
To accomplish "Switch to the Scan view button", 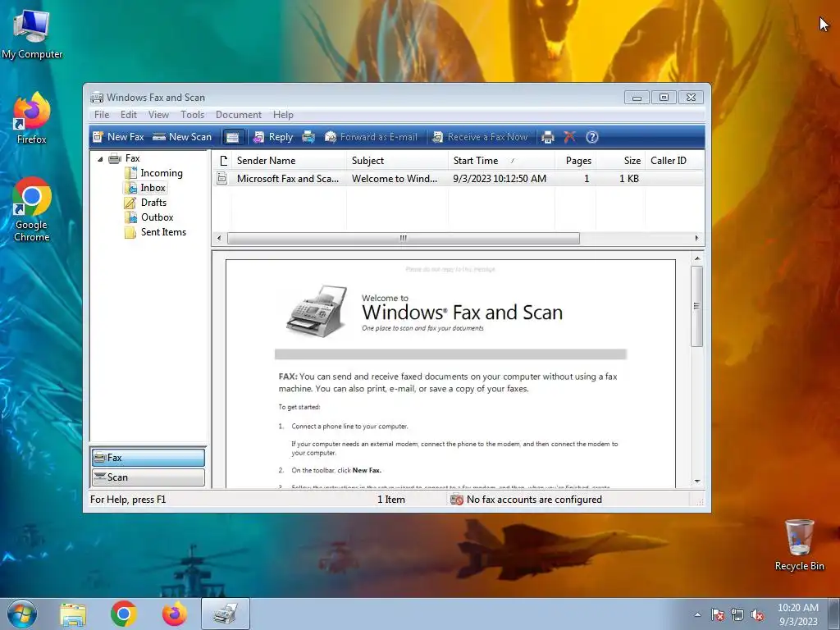I will (148, 477).
